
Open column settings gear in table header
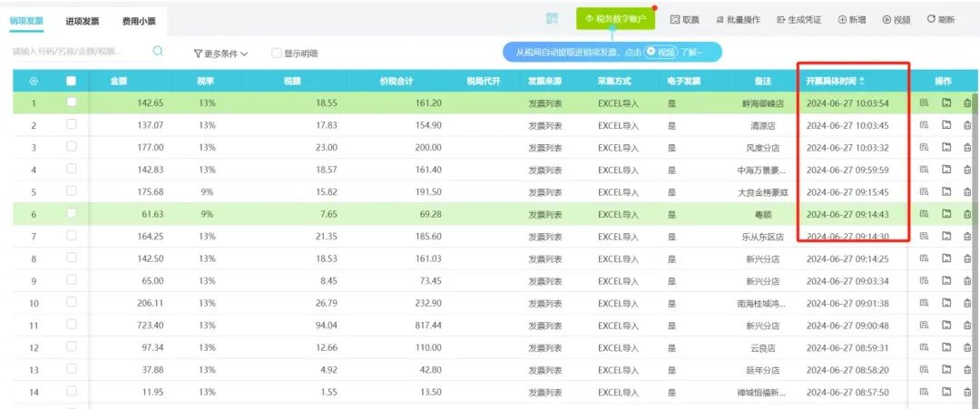click(x=34, y=82)
